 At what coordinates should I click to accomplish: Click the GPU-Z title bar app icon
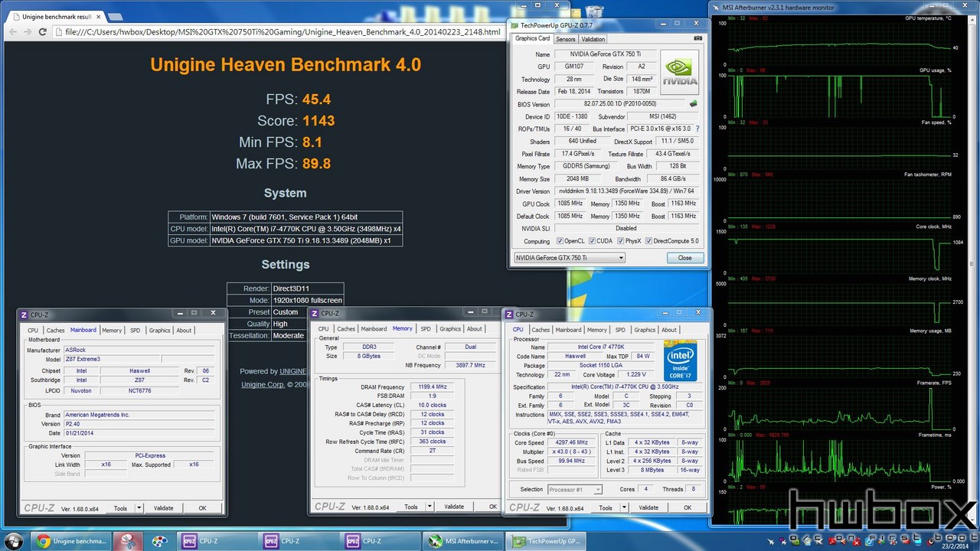point(516,25)
